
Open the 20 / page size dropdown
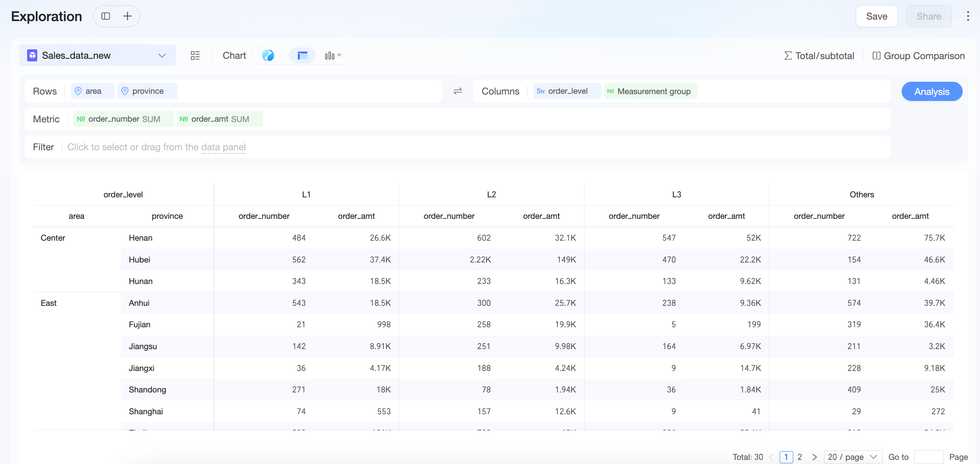853,457
